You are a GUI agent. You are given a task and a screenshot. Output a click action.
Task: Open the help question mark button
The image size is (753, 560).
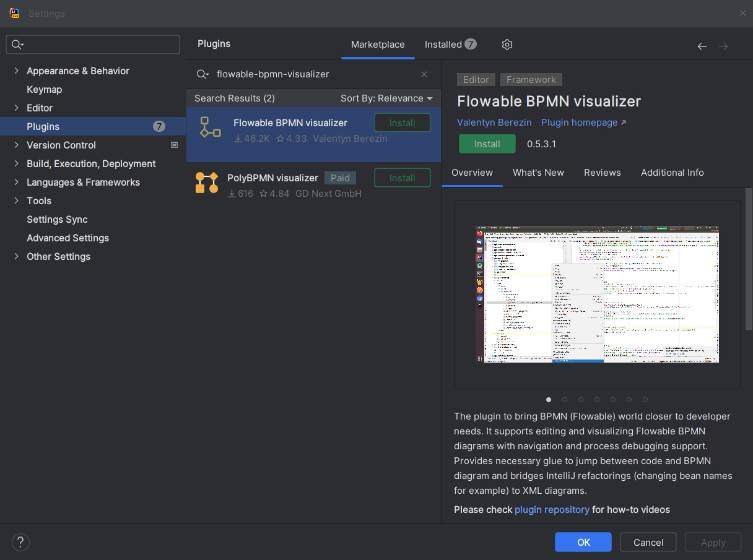pos(20,542)
